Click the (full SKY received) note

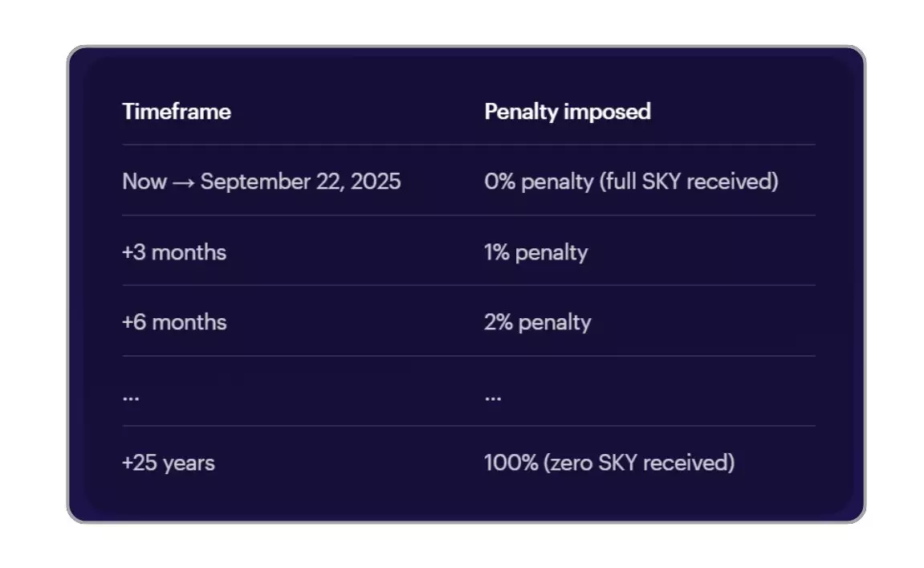tap(689, 182)
